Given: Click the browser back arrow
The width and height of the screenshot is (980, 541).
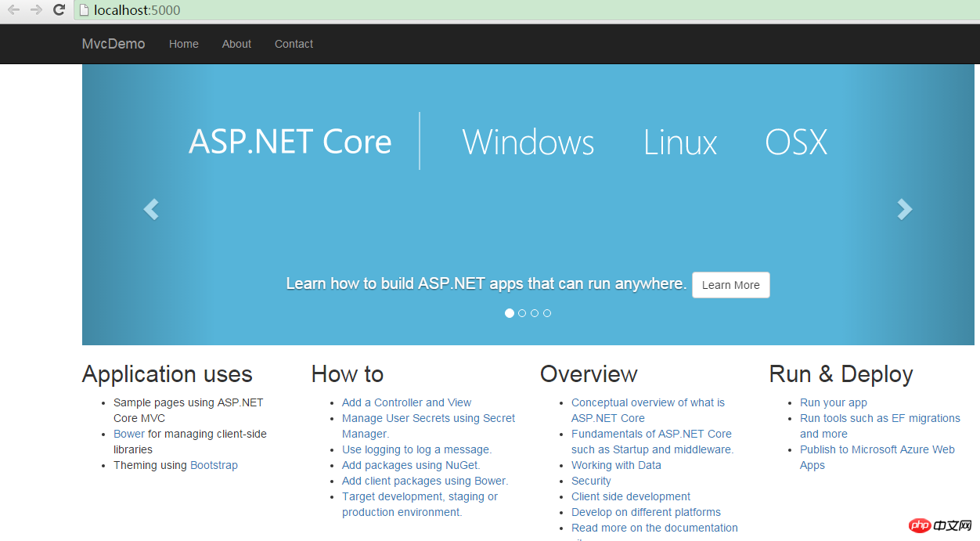Looking at the screenshot, I should point(14,10).
